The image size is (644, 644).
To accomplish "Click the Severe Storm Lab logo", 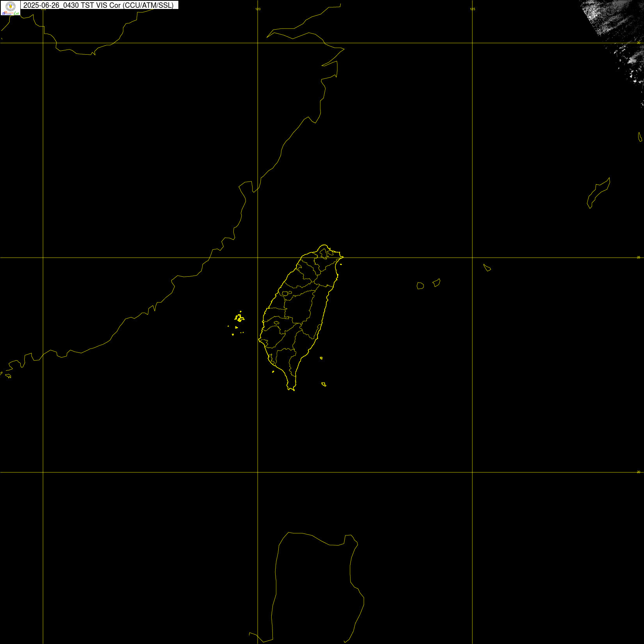I will click(11, 8).
